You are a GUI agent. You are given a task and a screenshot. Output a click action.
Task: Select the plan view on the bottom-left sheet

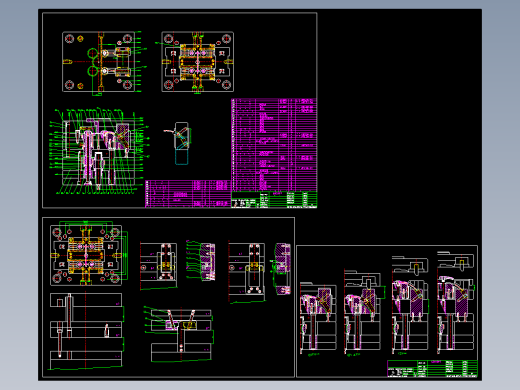click(x=88, y=254)
